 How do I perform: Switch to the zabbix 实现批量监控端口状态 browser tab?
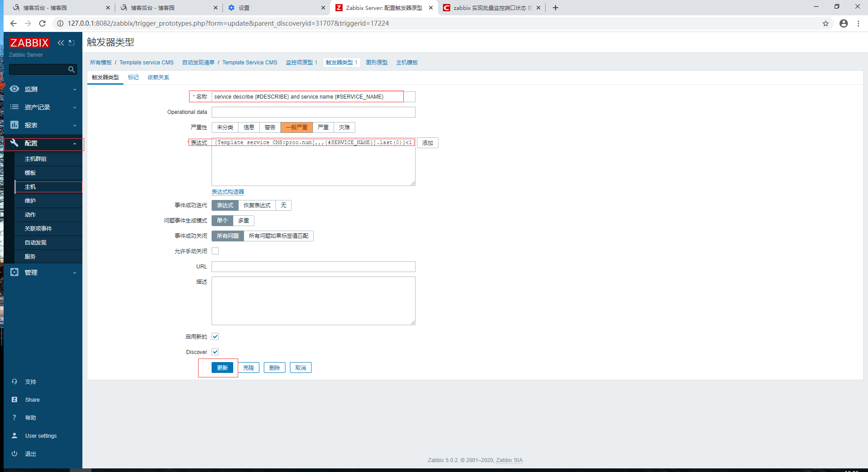tap(492, 8)
